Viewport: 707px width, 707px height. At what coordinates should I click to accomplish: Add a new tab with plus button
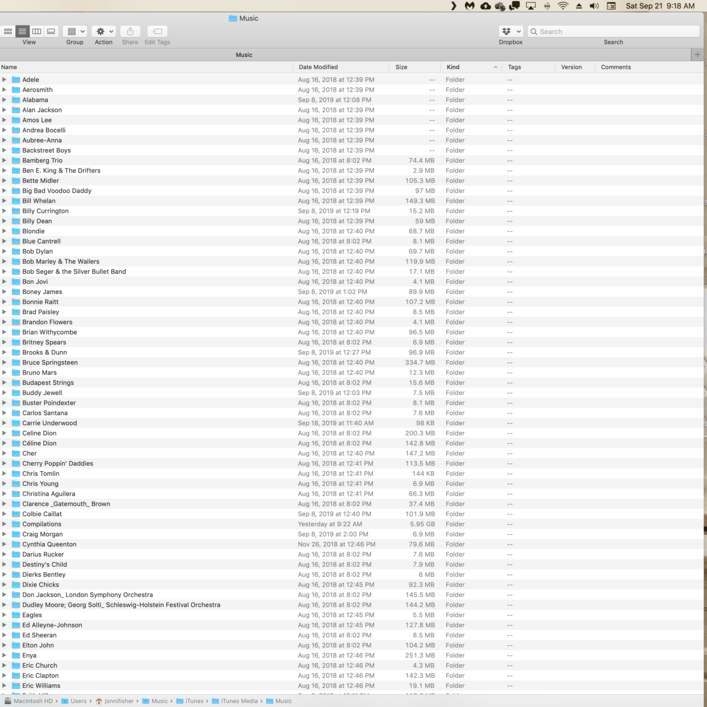pos(697,55)
